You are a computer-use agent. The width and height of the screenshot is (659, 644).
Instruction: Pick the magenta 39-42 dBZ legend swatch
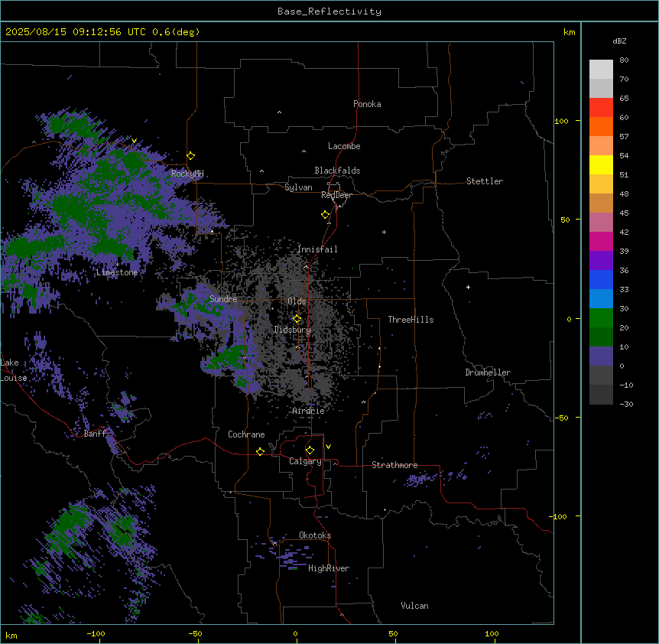(601, 241)
